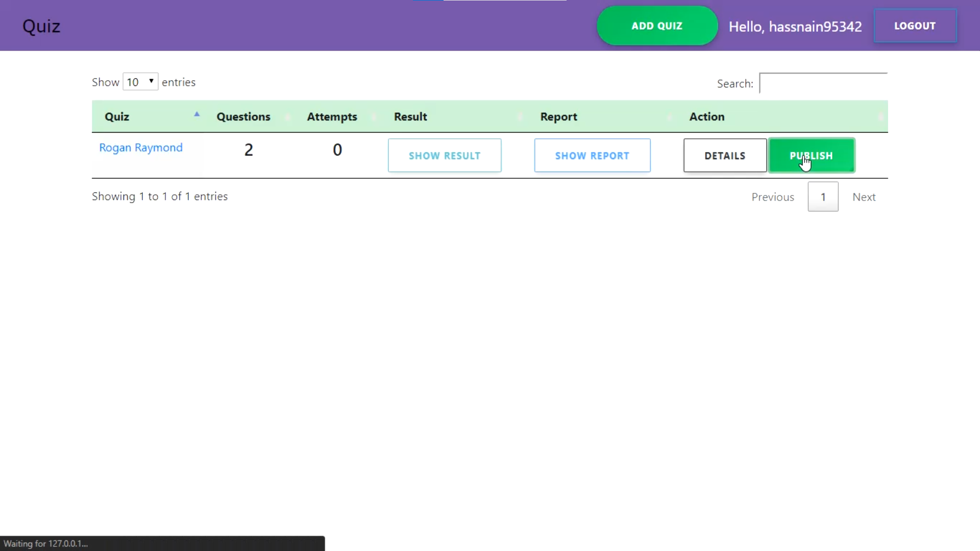Log out using the LOGOUT button
The width and height of the screenshot is (980, 551).
click(915, 26)
